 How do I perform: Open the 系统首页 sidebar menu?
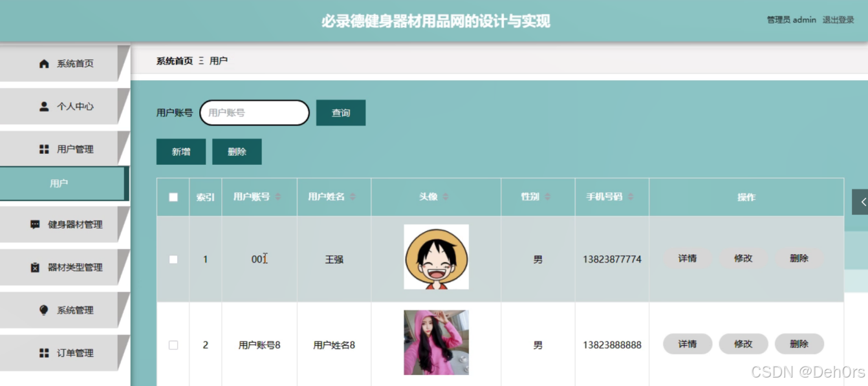(65, 63)
